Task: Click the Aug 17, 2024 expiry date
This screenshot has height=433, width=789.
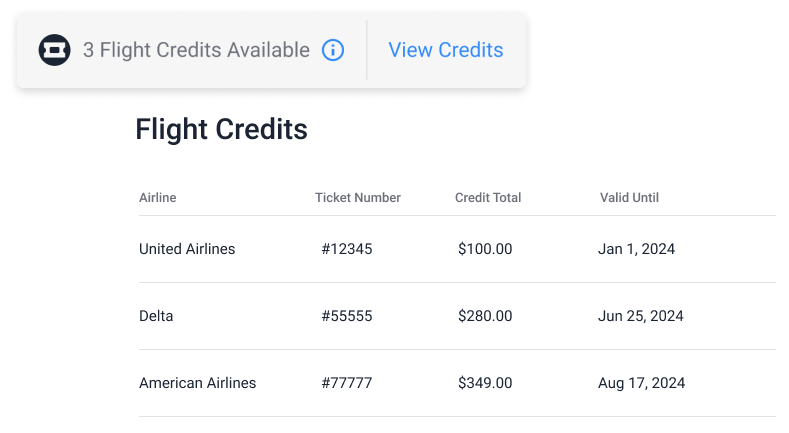Action: point(642,383)
